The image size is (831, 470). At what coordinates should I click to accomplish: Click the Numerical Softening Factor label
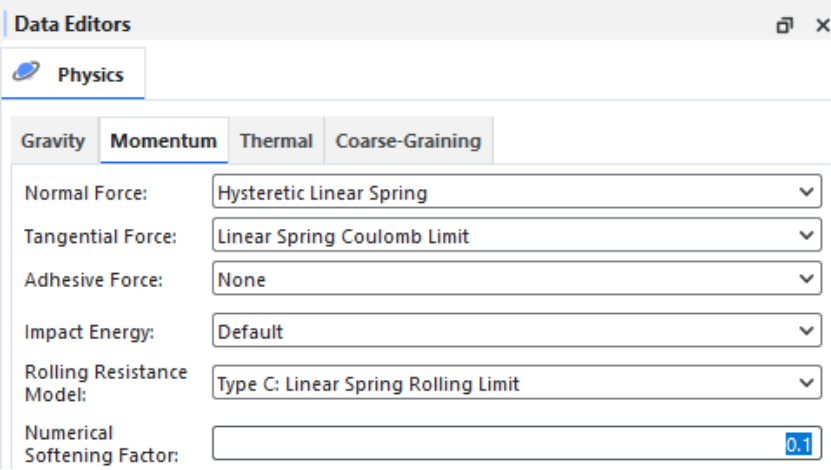pos(102,444)
